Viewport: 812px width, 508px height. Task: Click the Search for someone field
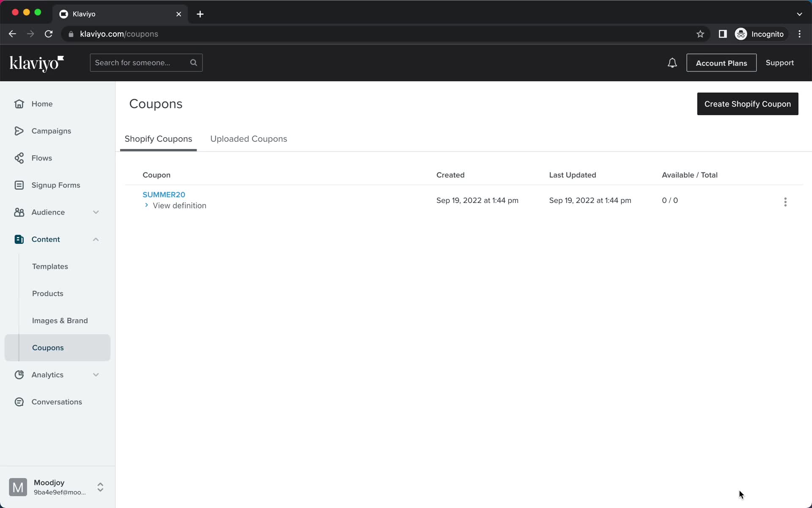(x=146, y=63)
